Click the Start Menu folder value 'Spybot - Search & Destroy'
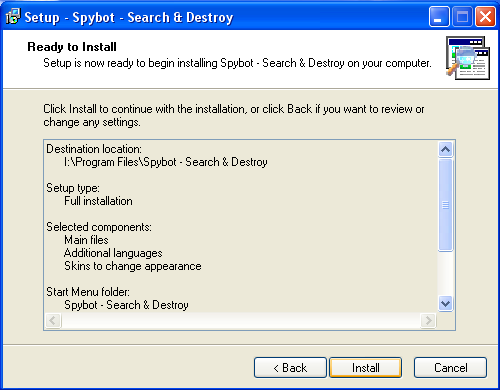The width and height of the screenshot is (500, 390). (126, 305)
